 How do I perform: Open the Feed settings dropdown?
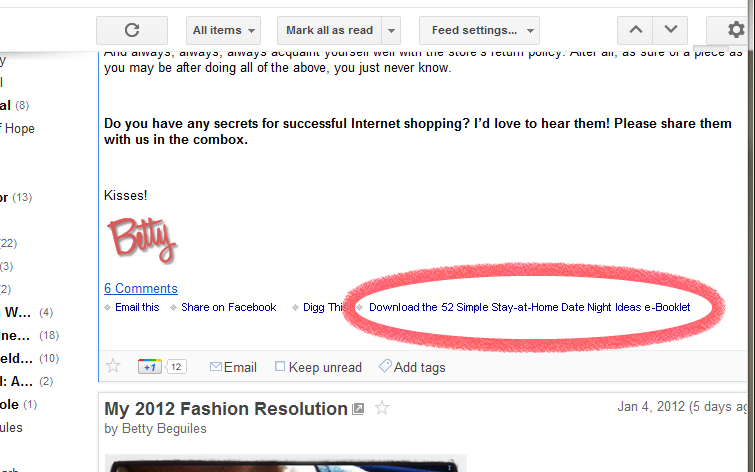tap(479, 30)
